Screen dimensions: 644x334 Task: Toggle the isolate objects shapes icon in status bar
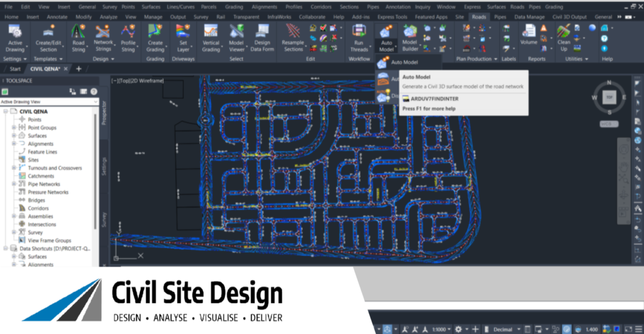click(556, 329)
